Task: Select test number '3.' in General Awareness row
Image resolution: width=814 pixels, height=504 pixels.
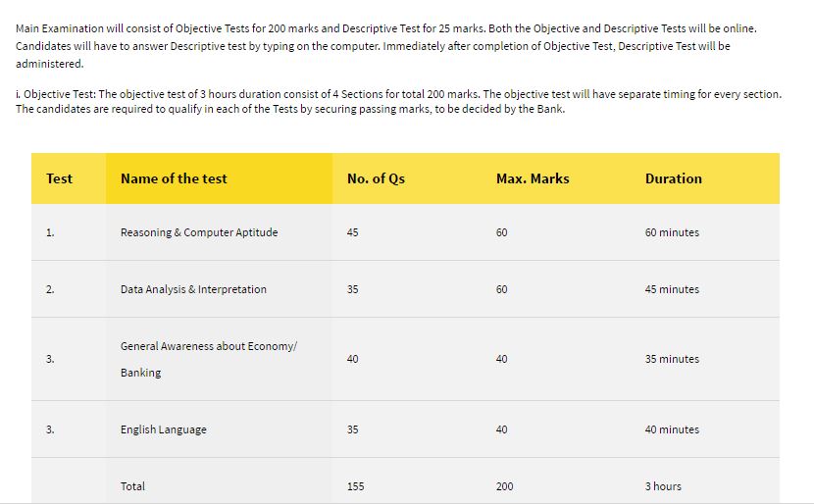Action: (50, 359)
